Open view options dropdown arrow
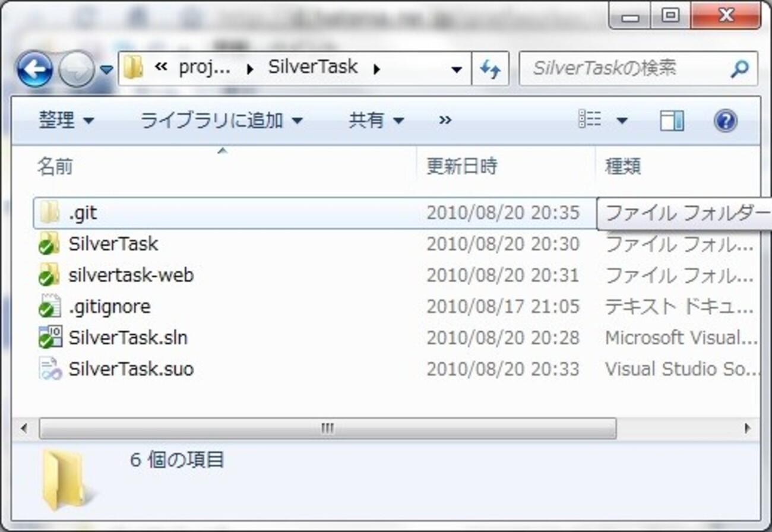Image resolution: width=772 pixels, height=532 pixels. 622,121
